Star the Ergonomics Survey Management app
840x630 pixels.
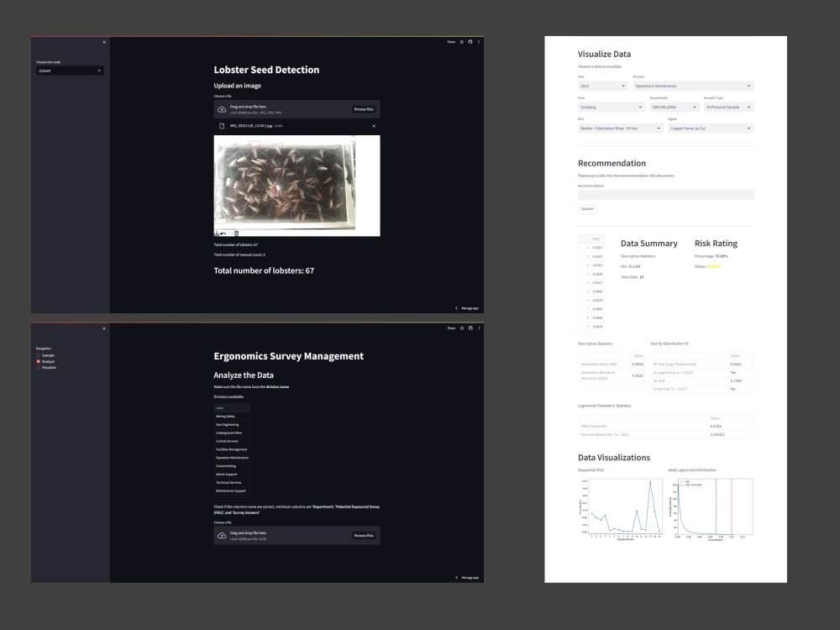click(461, 329)
